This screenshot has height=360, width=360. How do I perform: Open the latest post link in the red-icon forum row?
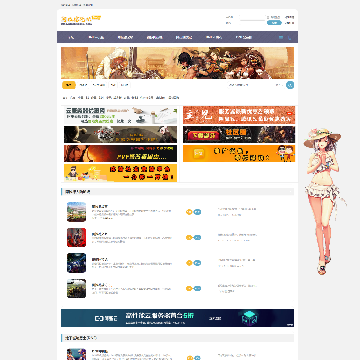coord(237,235)
